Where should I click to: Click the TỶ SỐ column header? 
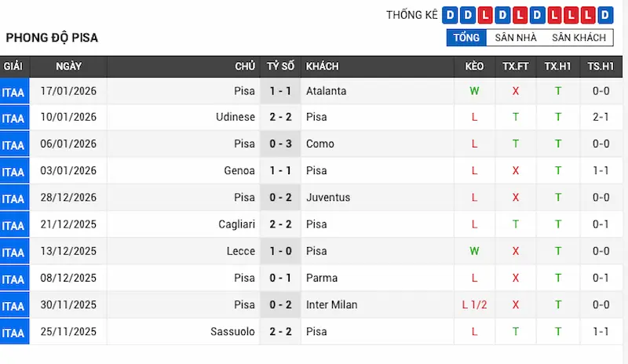[280, 67]
